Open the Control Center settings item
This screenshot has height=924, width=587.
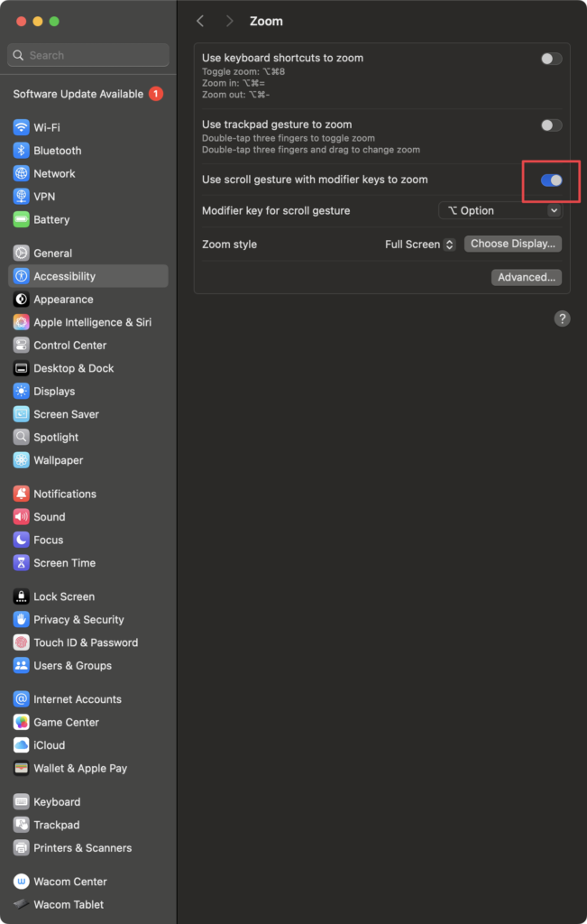69,346
